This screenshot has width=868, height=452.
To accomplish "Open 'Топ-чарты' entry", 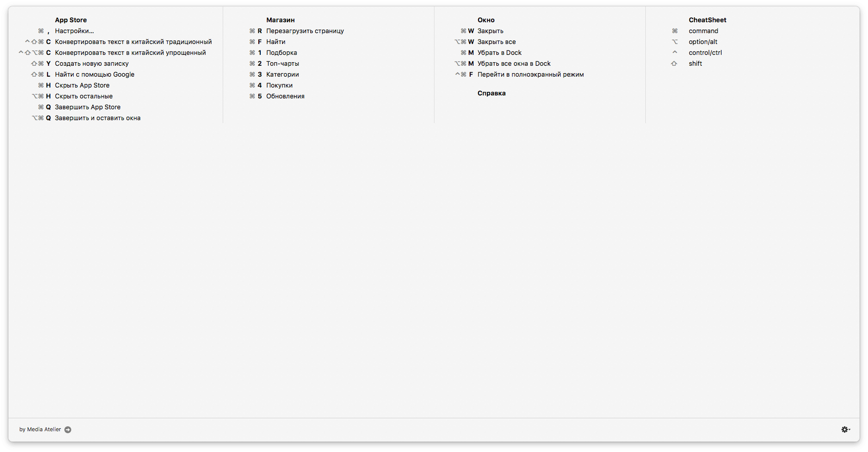I will (x=283, y=63).
